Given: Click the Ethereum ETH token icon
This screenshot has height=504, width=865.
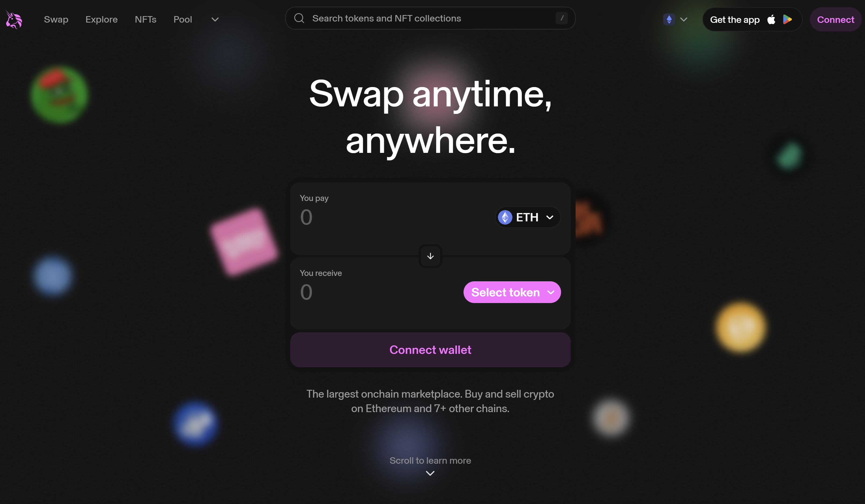Looking at the screenshot, I should tap(506, 217).
